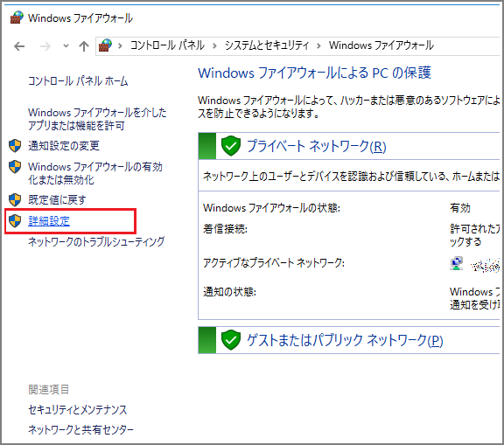This screenshot has width=504, height=445.
Task: Open Windows ファイアウォールの有効化または無効化 link
Action: (x=95, y=173)
